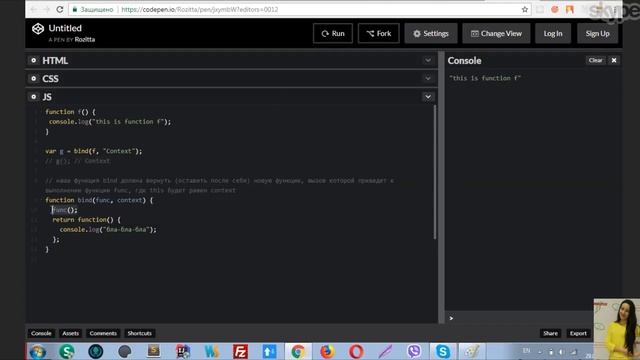This screenshot has height=360, width=640.
Task: Click the var g = bind(f, "Context") line
Action: 93,151
